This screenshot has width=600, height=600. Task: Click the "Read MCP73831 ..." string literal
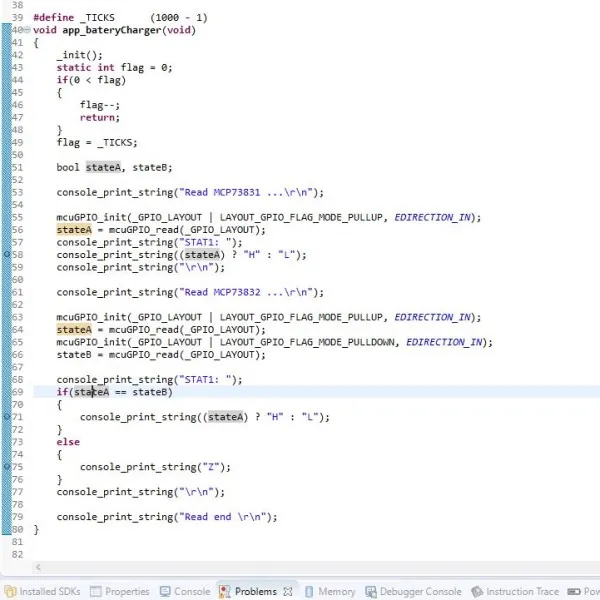pos(246,192)
